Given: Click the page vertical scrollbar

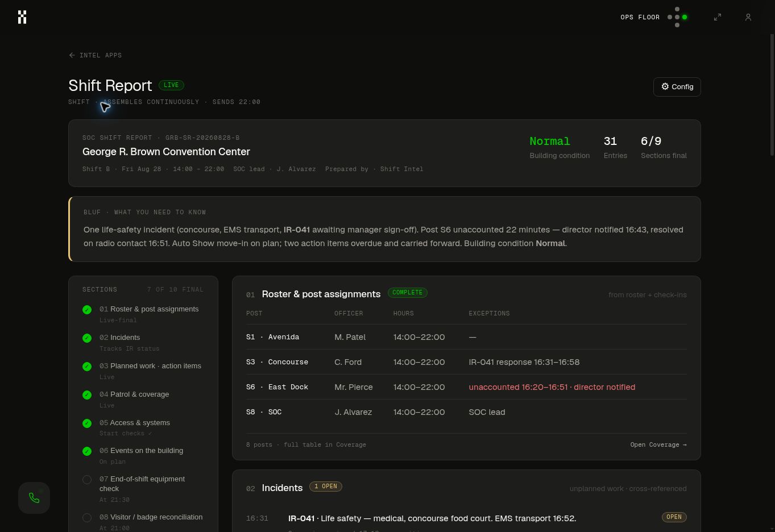Looking at the screenshot, I should (x=772, y=94).
